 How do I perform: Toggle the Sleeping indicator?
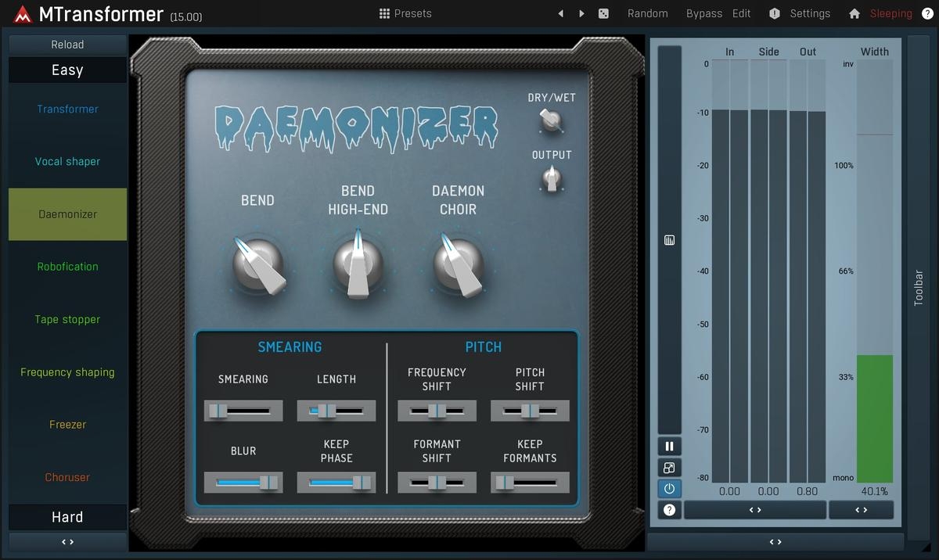pyautogui.click(x=890, y=13)
